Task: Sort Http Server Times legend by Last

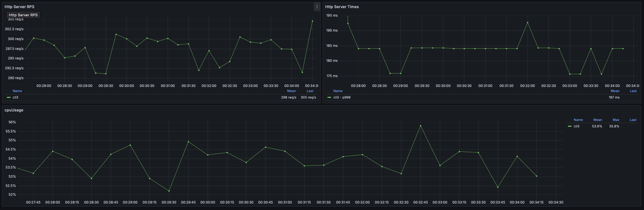Action: click(633, 91)
